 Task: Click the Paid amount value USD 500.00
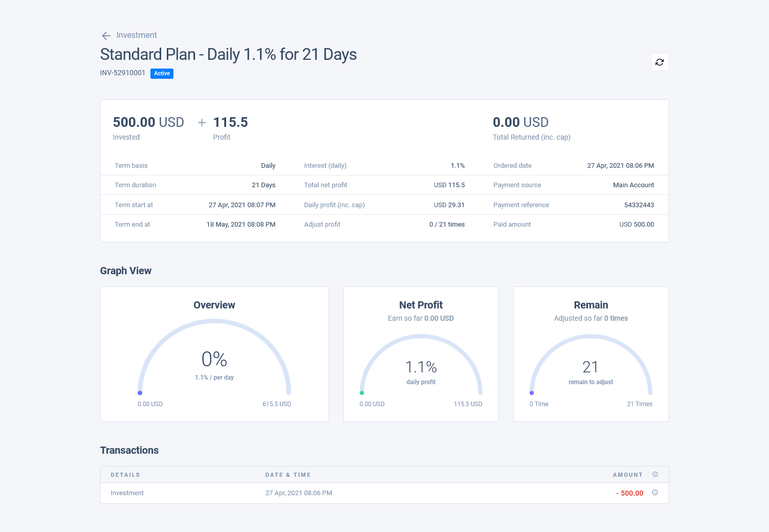(x=636, y=225)
